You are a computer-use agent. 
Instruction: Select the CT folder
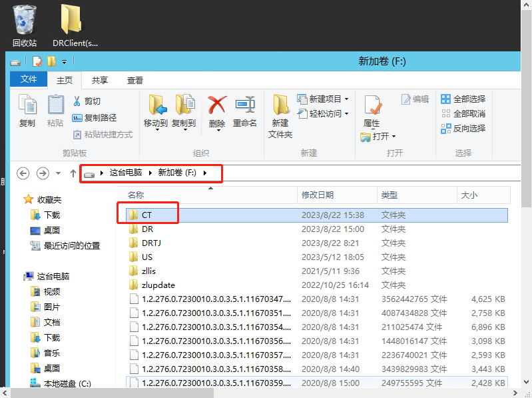coord(316,215)
